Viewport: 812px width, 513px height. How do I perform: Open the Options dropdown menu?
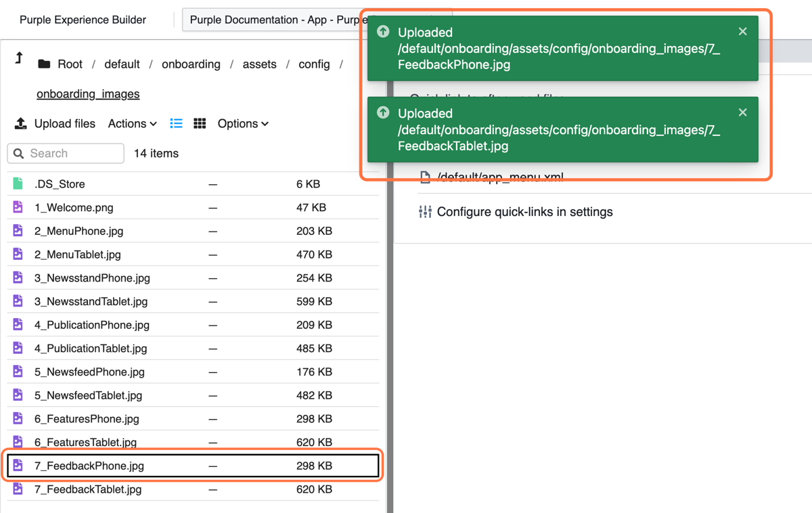point(243,123)
